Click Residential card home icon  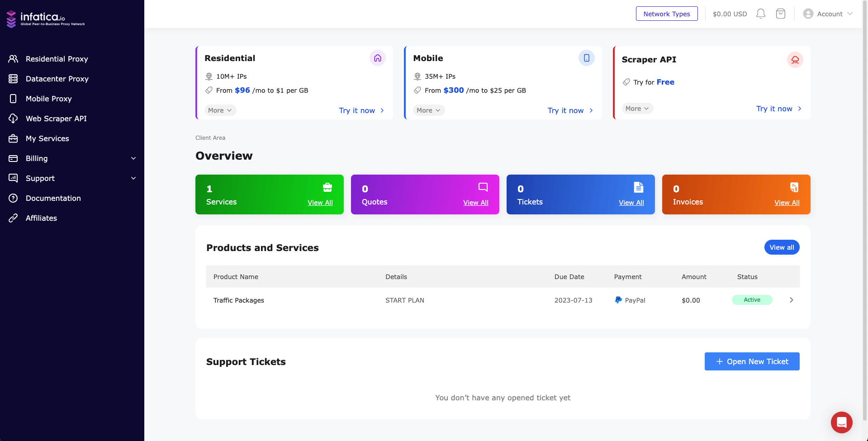tap(378, 58)
